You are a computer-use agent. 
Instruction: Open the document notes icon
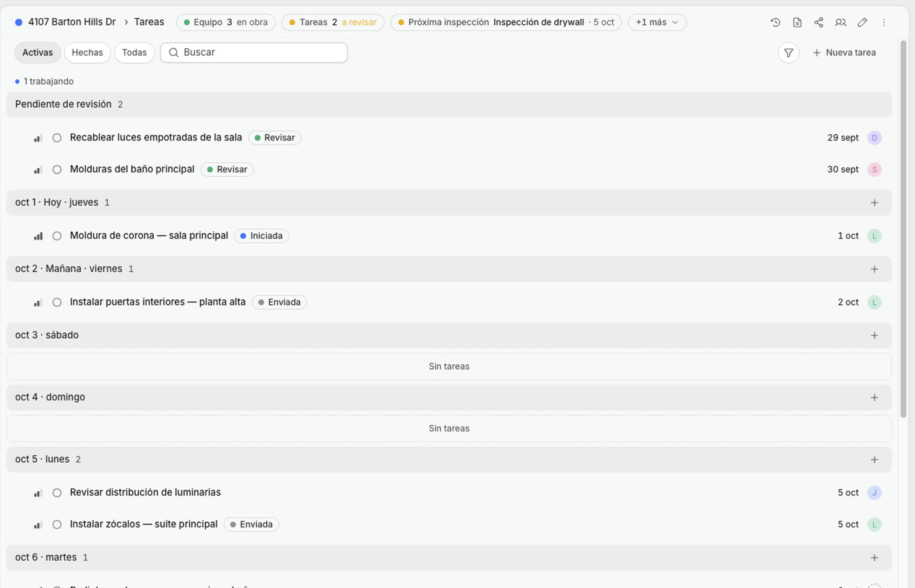[797, 22]
